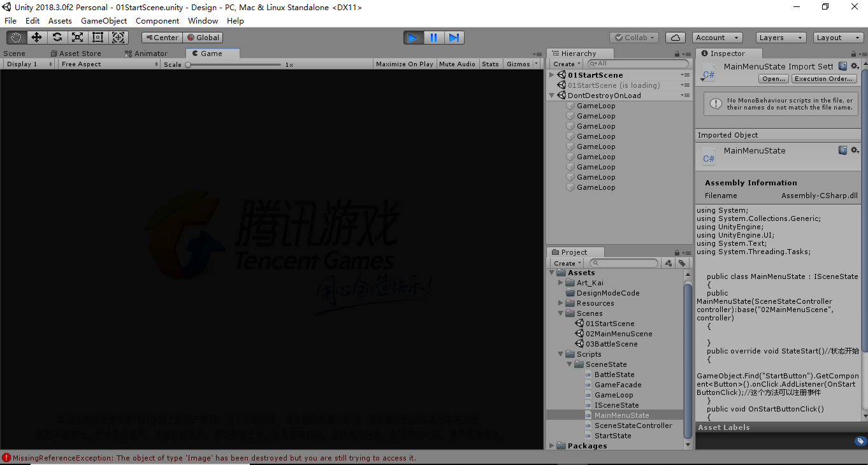This screenshot has width=868, height=465.
Task: Toggle the Hierarchy panel lock
Action: pyautogui.click(x=676, y=54)
